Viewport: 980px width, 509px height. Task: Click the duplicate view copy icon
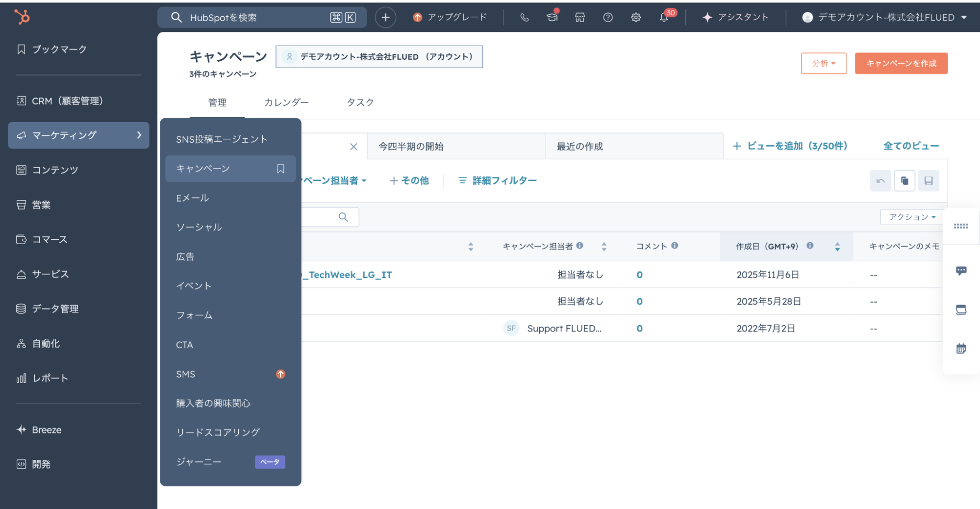click(905, 181)
